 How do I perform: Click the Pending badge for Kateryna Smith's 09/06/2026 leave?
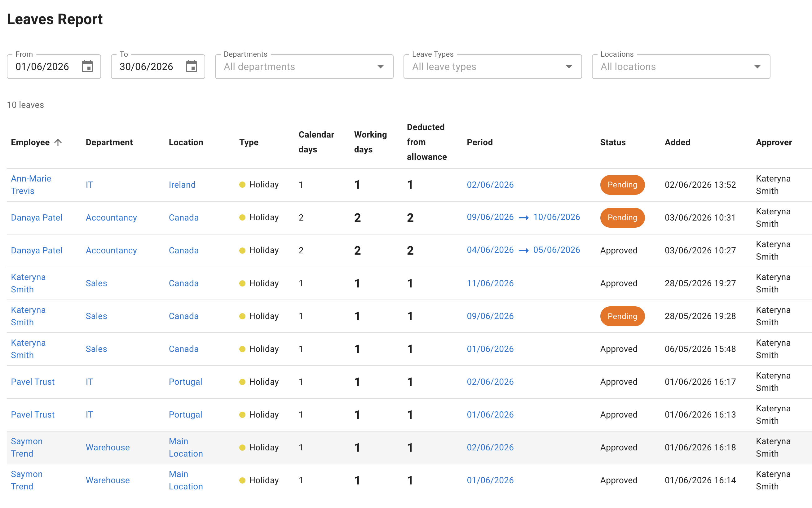coord(622,316)
